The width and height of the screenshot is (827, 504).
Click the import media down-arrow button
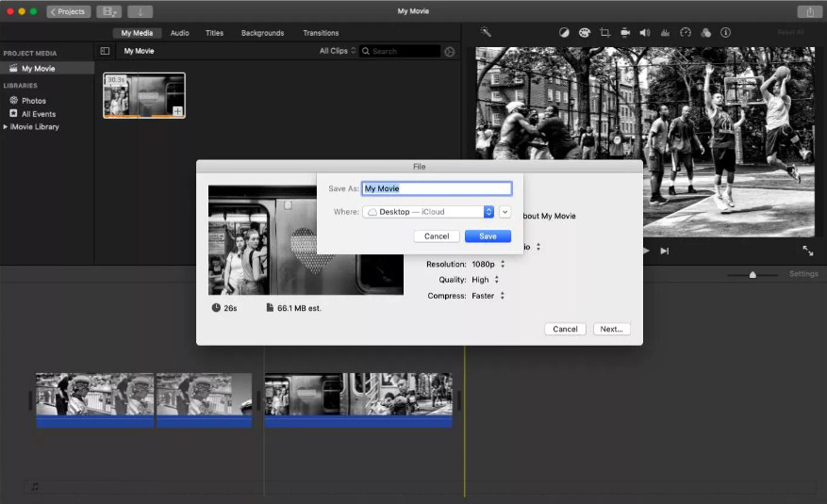pyautogui.click(x=141, y=11)
